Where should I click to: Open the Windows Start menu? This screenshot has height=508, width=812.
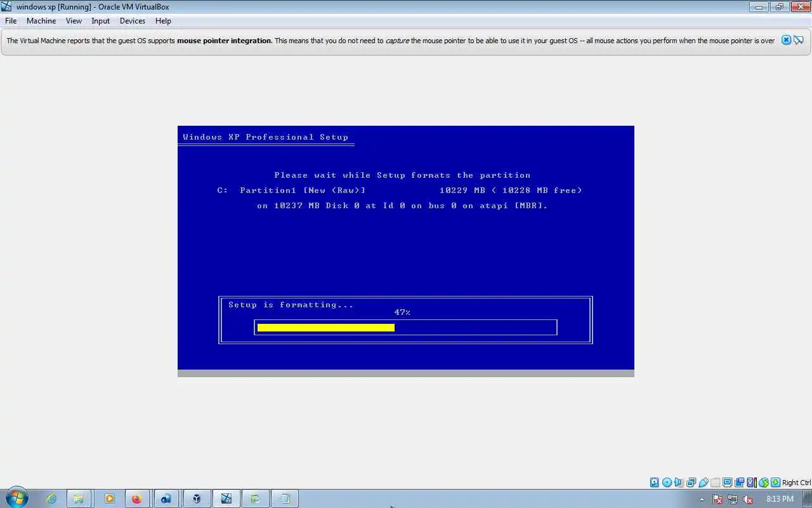[x=16, y=498]
